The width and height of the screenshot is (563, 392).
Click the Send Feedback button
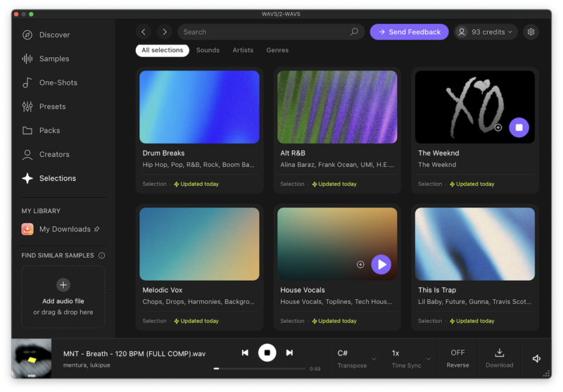pos(409,32)
